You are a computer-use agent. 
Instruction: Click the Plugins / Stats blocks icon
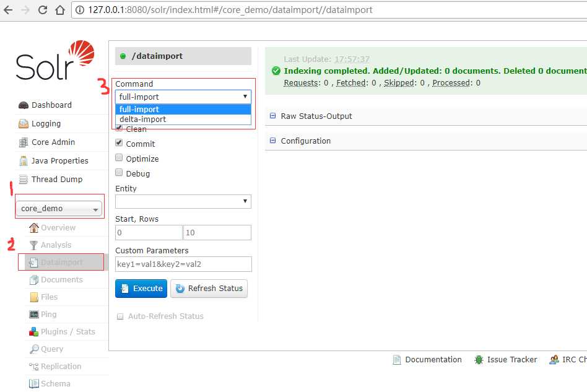[x=33, y=332]
